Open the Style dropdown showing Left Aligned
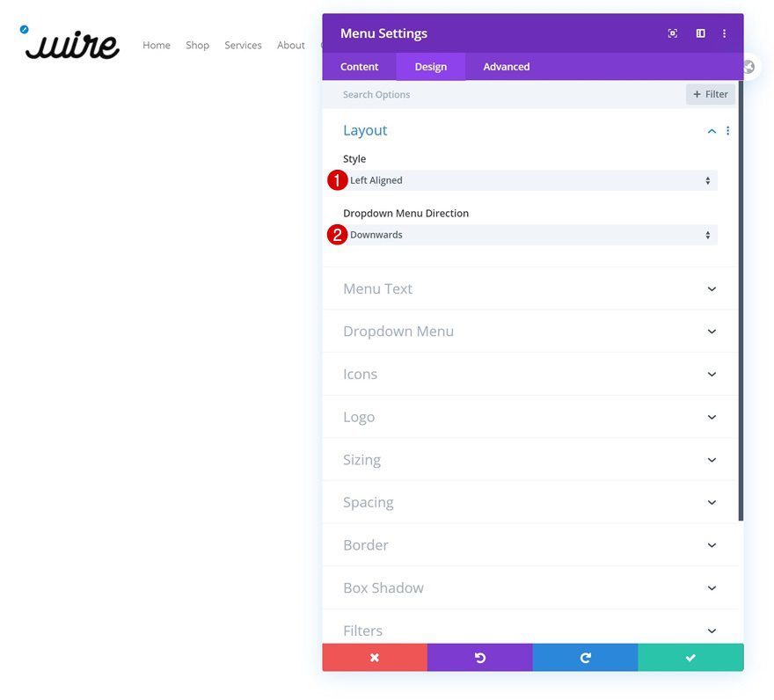 (x=528, y=179)
